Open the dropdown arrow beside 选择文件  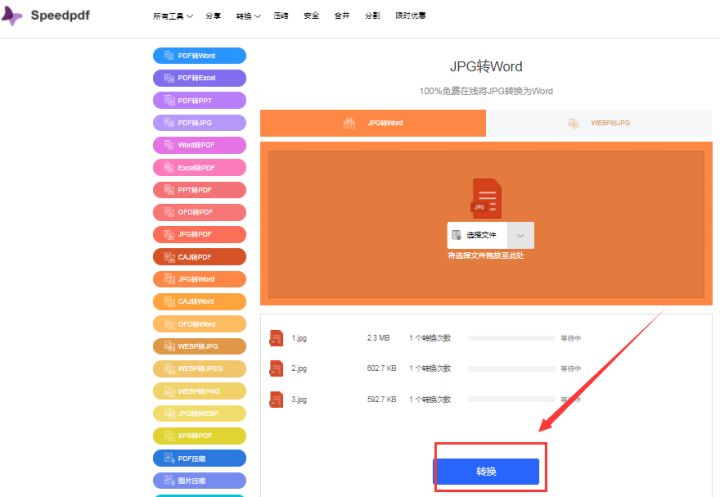coord(520,235)
